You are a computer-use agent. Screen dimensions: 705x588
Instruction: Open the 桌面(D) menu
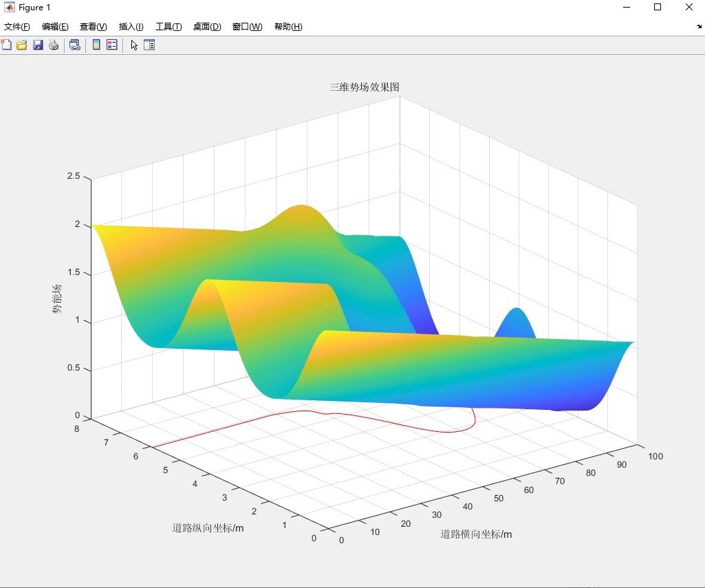[x=207, y=27]
